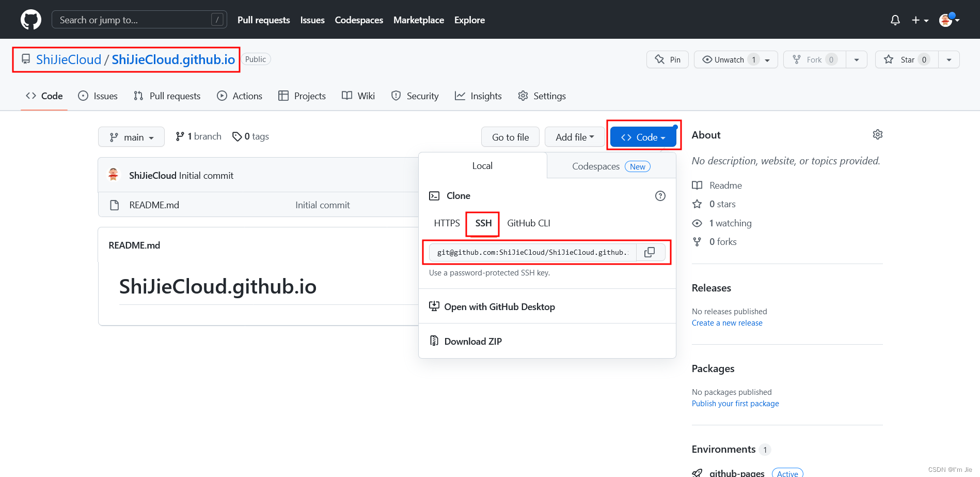Image resolution: width=980 pixels, height=477 pixels.
Task: Click the Go to file button
Action: [x=510, y=137]
